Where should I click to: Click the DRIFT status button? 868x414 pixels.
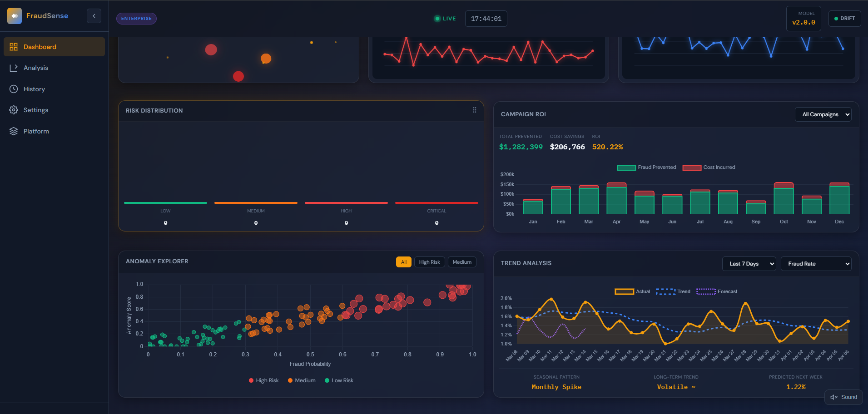[x=844, y=19]
